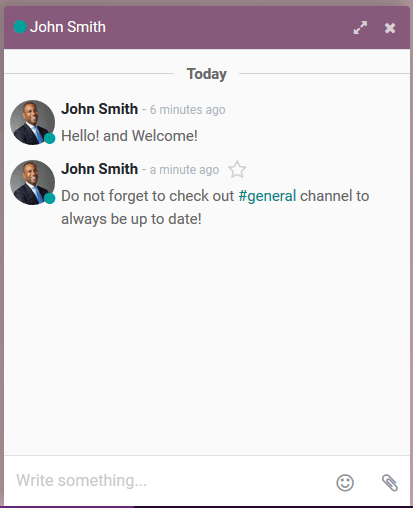Close the John Smith chat window

point(390,28)
